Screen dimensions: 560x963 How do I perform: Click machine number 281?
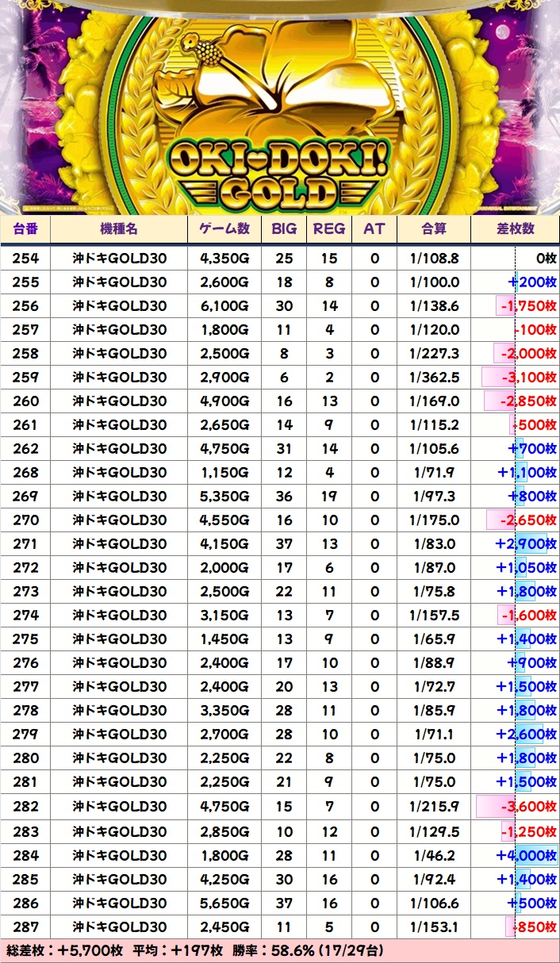click(x=25, y=781)
